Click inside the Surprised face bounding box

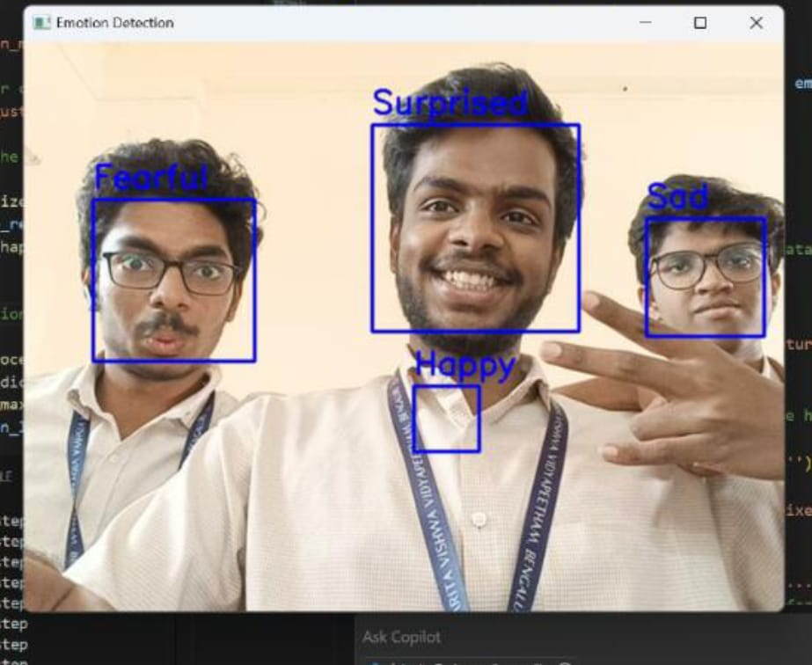[x=475, y=228]
